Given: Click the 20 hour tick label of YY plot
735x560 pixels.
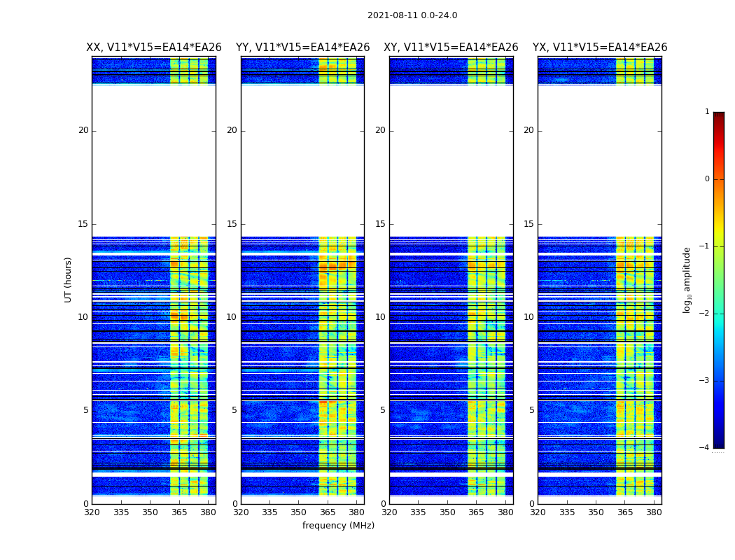Looking at the screenshot, I should coord(232,130).
